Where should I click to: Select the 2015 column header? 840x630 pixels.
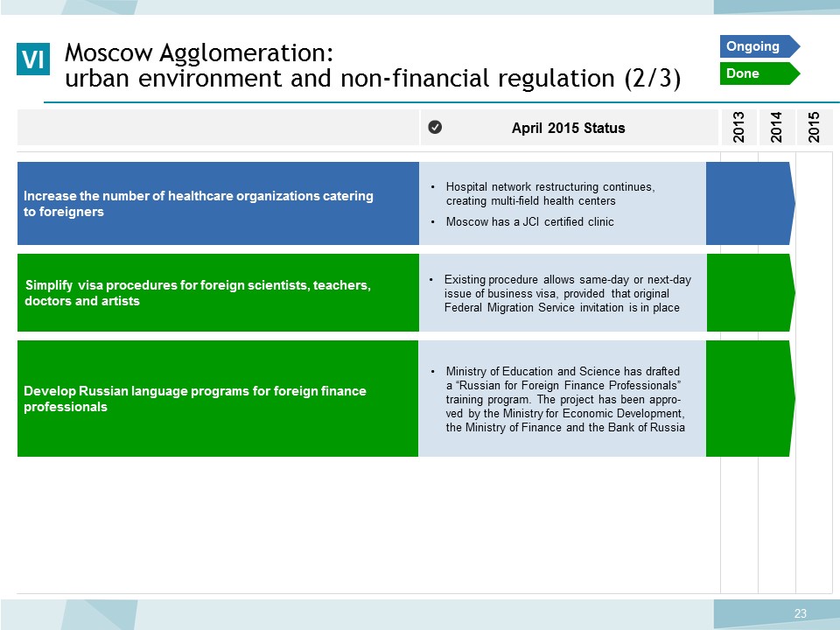click(815, 127)
